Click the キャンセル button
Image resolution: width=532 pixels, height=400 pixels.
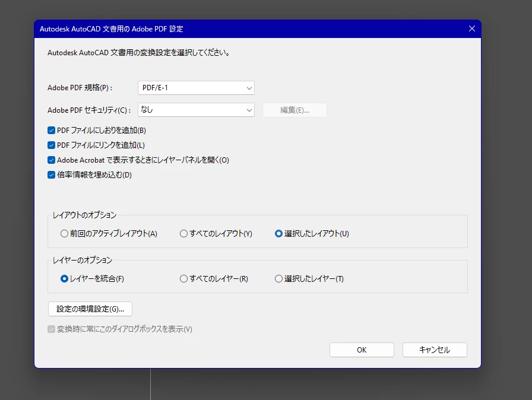(435, 350)
